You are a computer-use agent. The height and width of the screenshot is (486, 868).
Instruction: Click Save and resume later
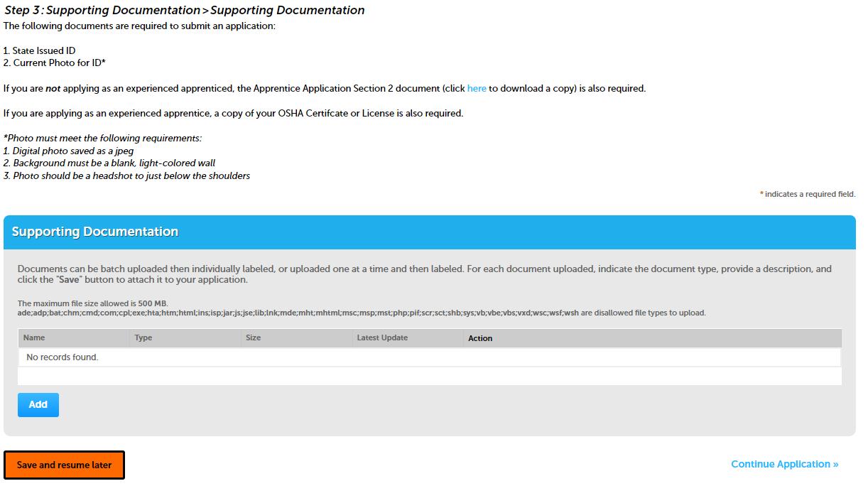pos(65,465)
